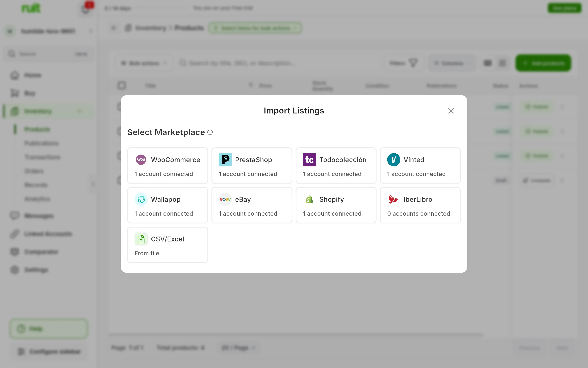588x368 pixels.
Task: Open Orders under Inventory
Action: (x=34, y=171)
